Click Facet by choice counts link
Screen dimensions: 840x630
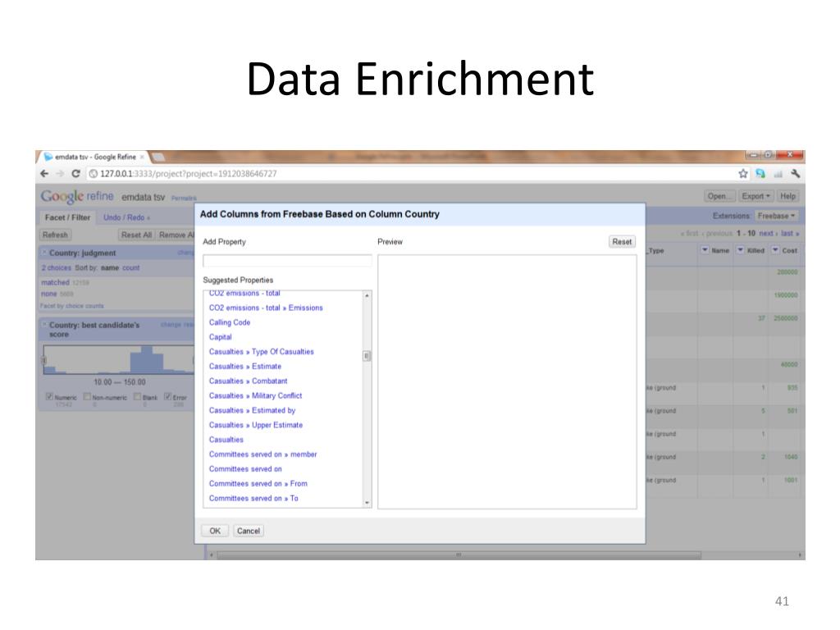(72, 306)
